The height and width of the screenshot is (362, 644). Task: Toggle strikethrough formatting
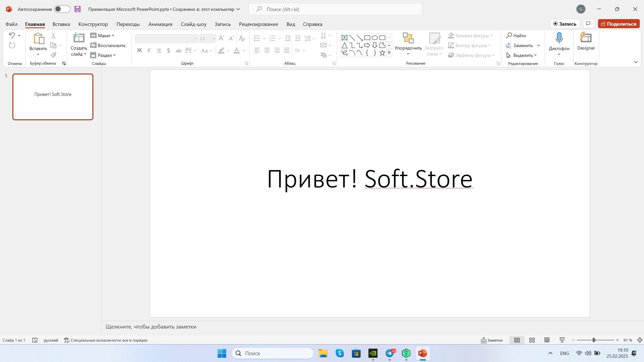(178, 51)
